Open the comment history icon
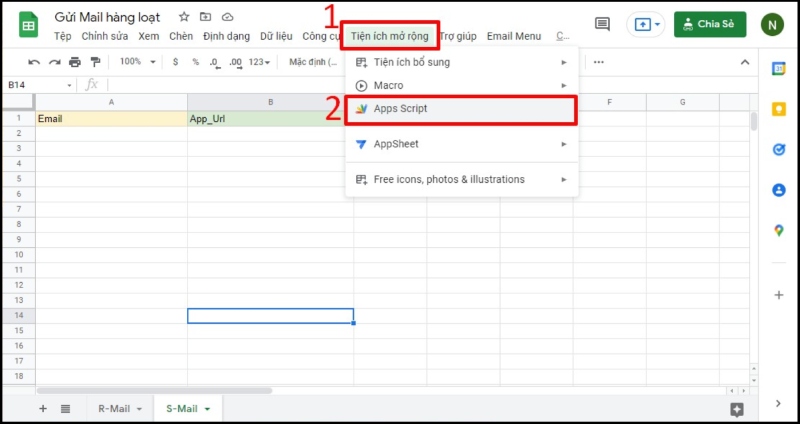This screenshot has width=800, height=424. pyautogui.click(x=602, y=24)
